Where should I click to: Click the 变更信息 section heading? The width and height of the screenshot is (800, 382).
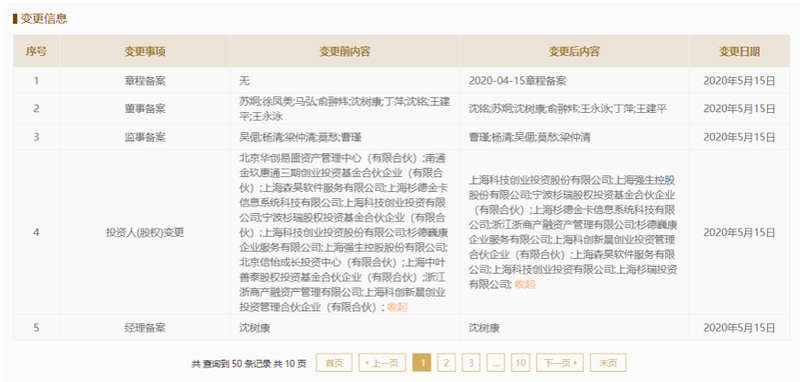point(44,19)
